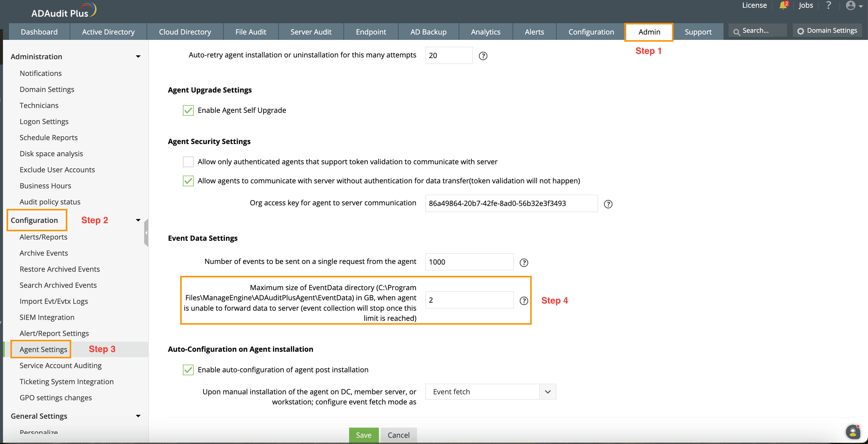Collapse the Administration sidebar section

(138, 57)
